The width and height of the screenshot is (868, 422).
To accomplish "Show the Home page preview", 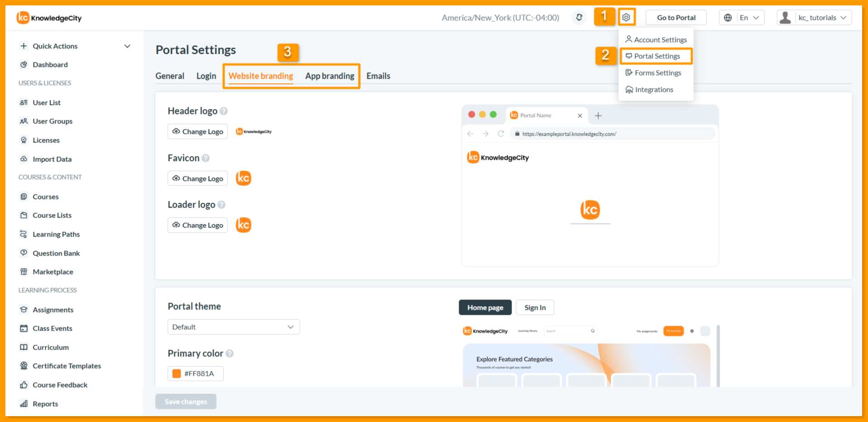I will (x=485, y=308).
